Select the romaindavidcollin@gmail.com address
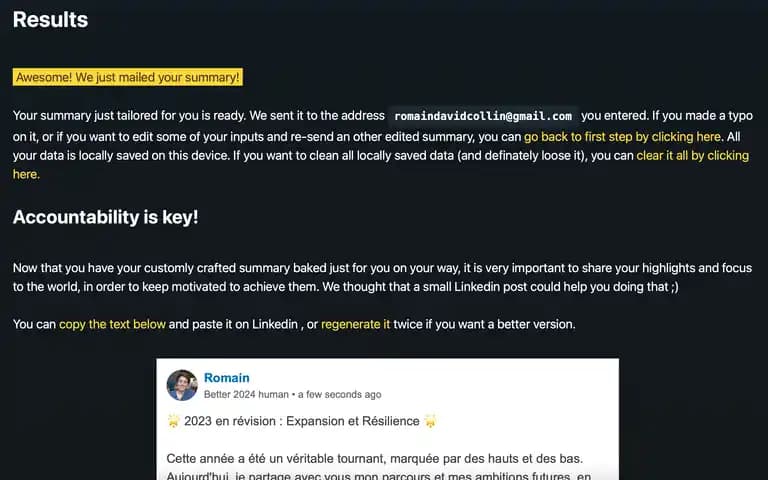 [483, 116]
